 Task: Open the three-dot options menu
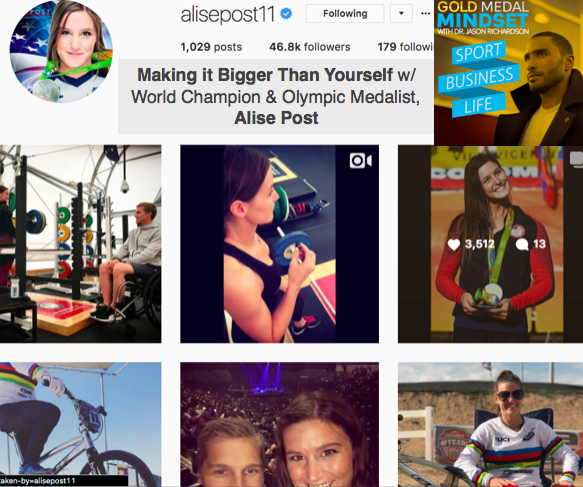pyautogui.click(x=425, y=13)
